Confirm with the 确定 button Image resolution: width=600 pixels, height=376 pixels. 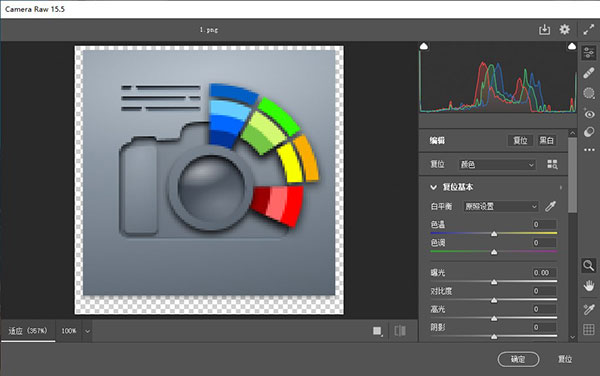(x=518, y=359)
